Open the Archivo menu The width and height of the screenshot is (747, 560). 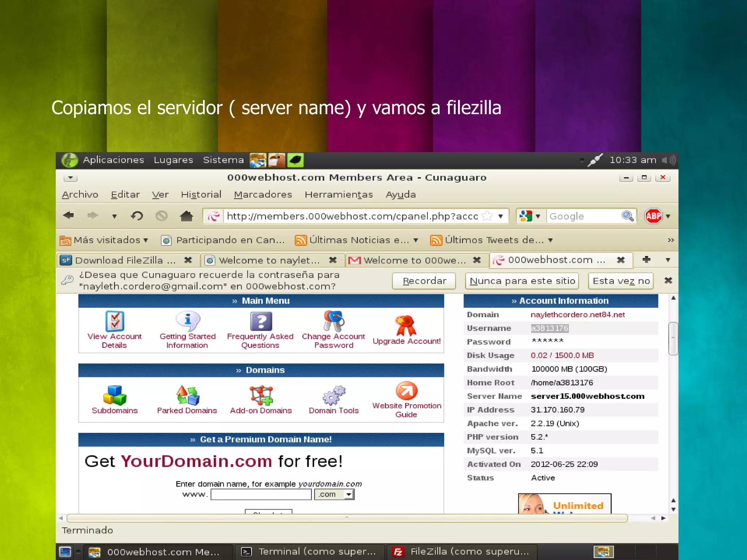(80, 194)
